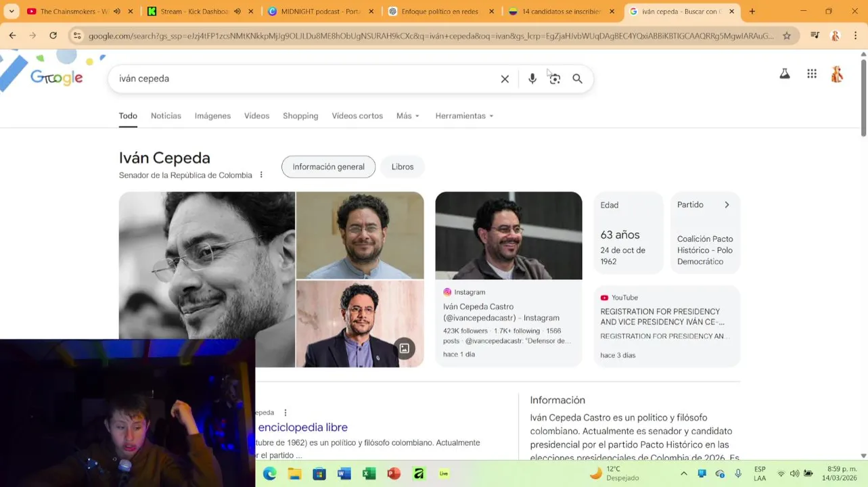The width and height of the screenshot is (868, 487).
Task: Open the Google apps grid
Action: click(x=812, y=74)
